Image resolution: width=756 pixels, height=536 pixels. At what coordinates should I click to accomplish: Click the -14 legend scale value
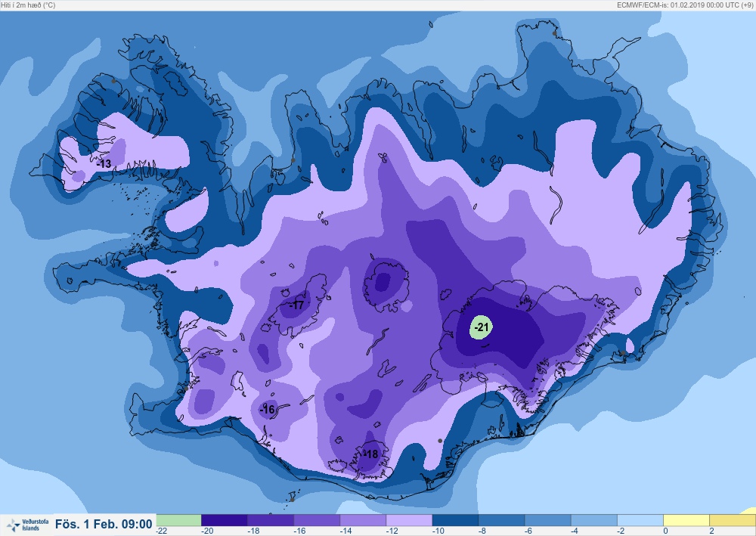click(345, 531)
